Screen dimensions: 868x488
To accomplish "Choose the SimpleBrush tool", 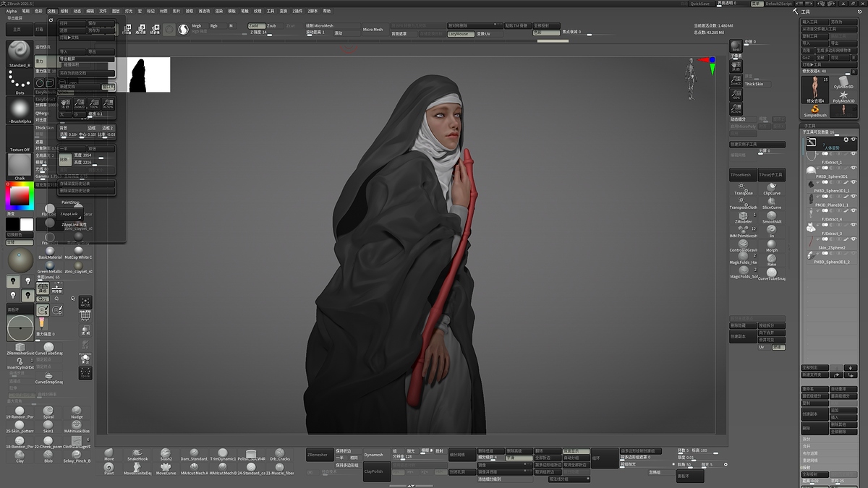I will (x=815, y=111).
